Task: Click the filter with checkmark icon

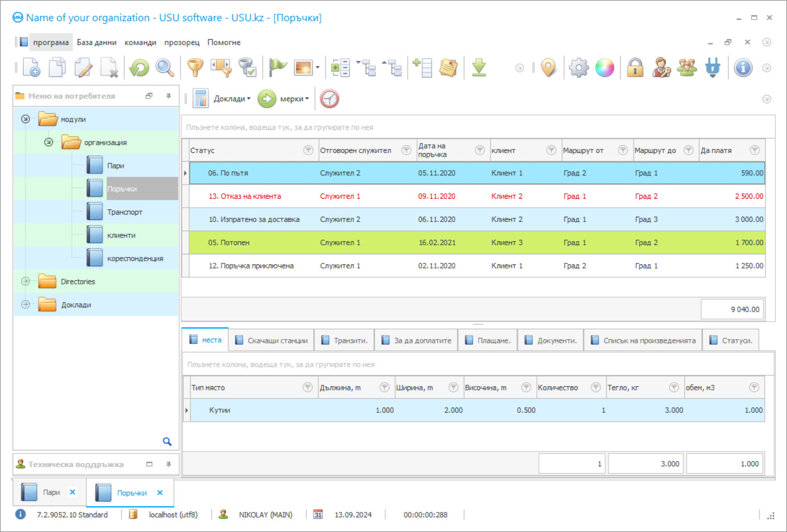Action: point(247,68)
